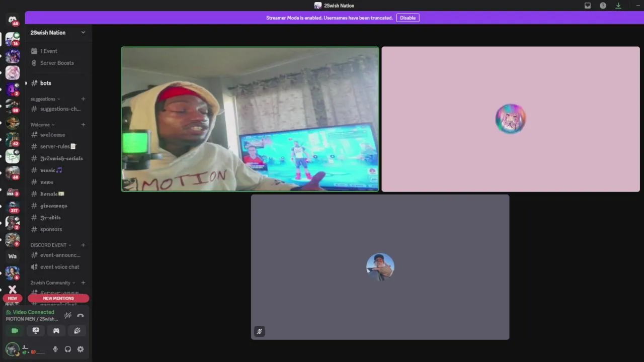This screenshot has height=362, width=644.
Task: Focus the gray muted participant tile
Action: tap(380, 267)
